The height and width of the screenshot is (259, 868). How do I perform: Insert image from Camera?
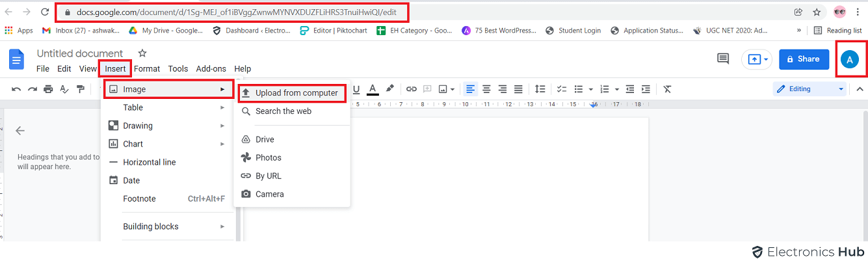coord(292,194)
